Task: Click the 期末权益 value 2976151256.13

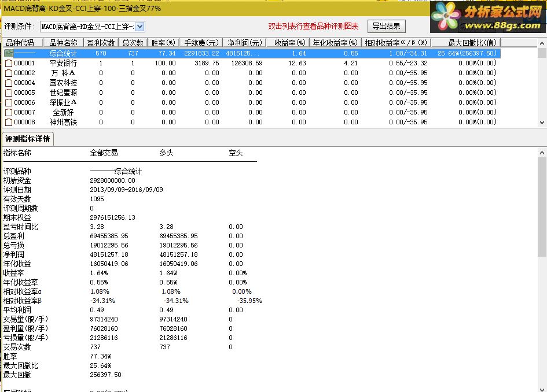Action: (x=112, y=217)
